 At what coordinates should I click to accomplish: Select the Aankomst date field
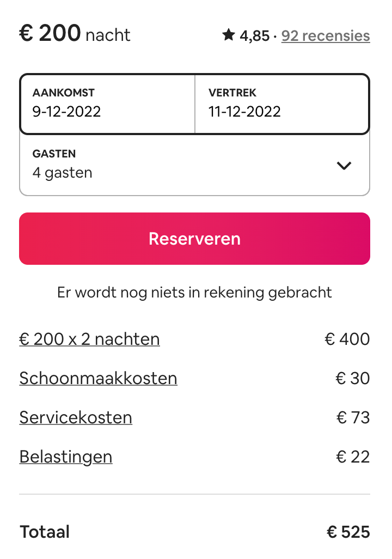point(108,104)
